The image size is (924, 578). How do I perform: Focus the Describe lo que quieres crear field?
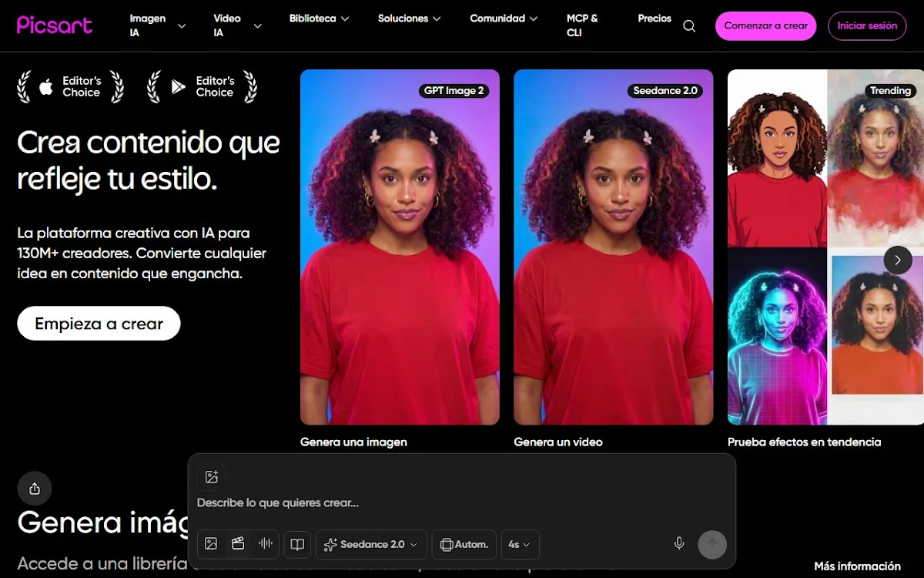coord(462,502)
